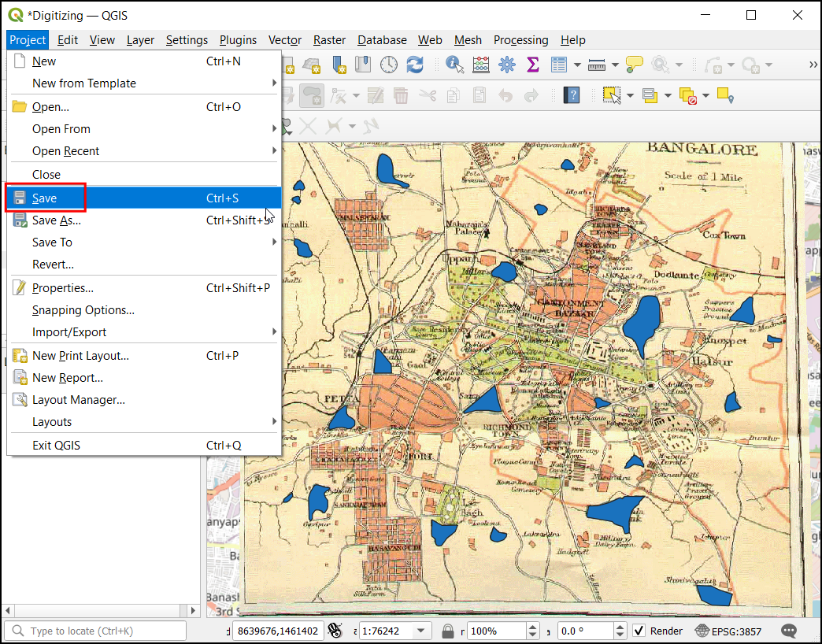Toggle the Render checkbox
The image size is (822, 644).
639,631
